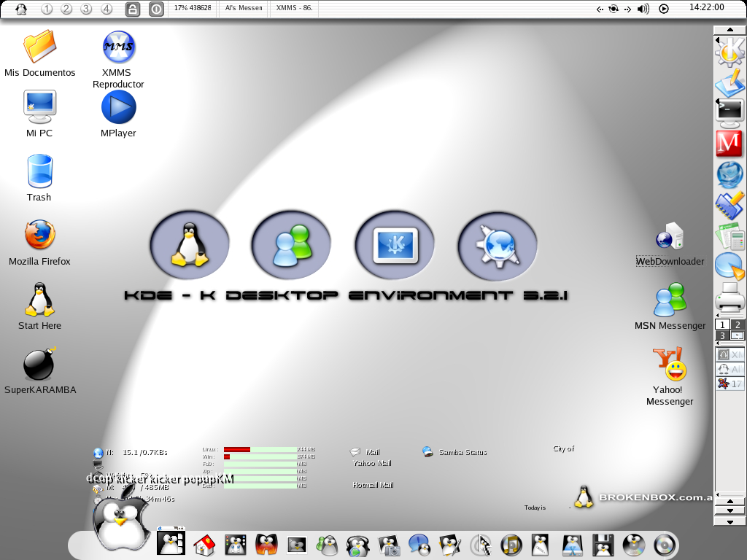The height and width of the screenshot is (560, 747).
Task: Open the terminal Konsole icon in side panel
Action: click(729, 113)
